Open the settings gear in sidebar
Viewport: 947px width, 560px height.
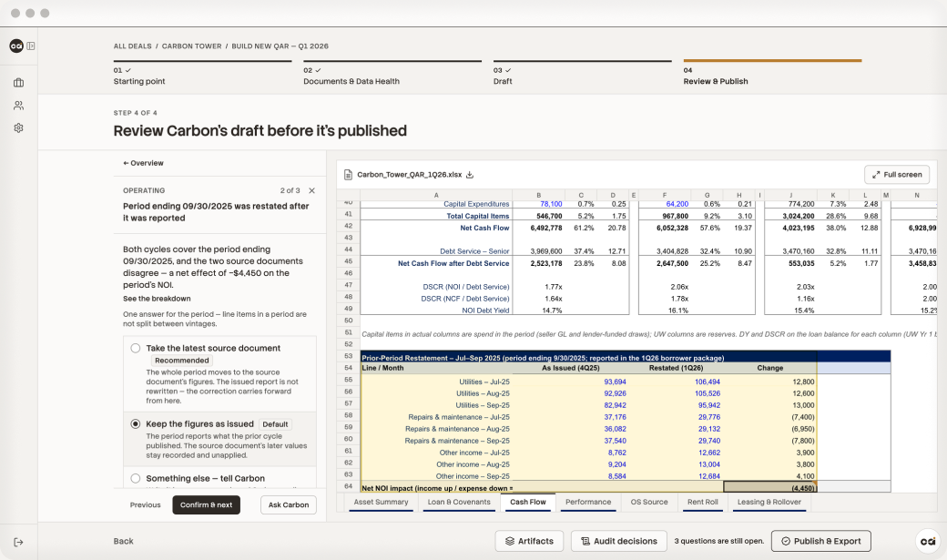[19, 128]
